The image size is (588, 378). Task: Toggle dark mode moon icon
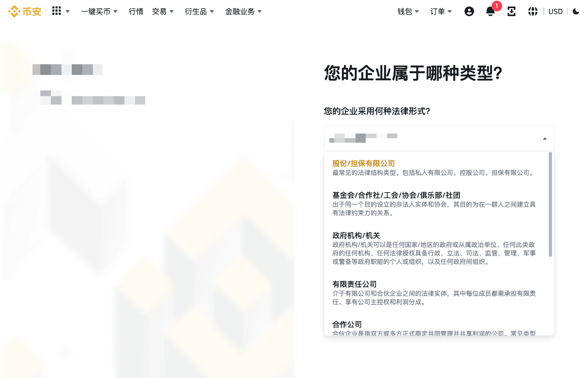pos(576,12)
